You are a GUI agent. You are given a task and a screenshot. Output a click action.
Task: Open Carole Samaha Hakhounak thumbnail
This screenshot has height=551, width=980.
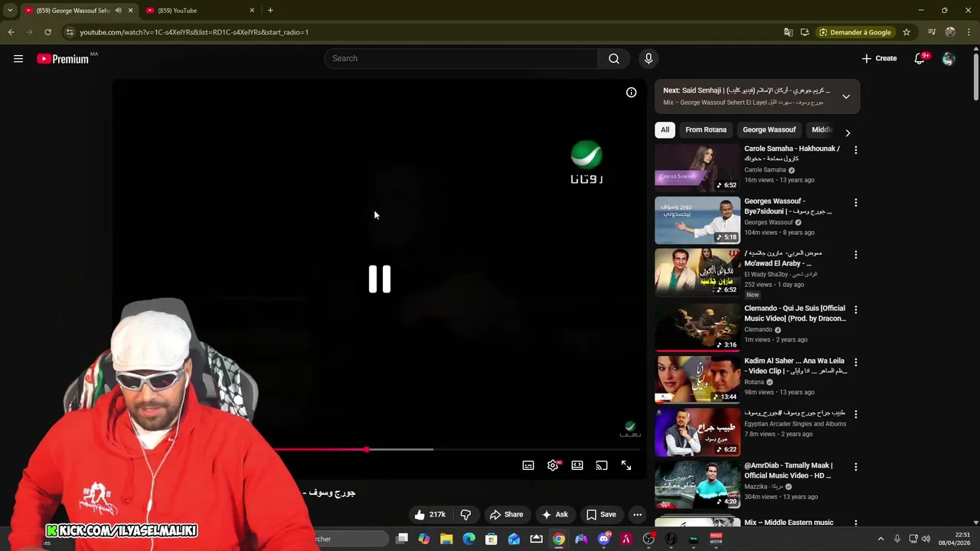point(697,168)
